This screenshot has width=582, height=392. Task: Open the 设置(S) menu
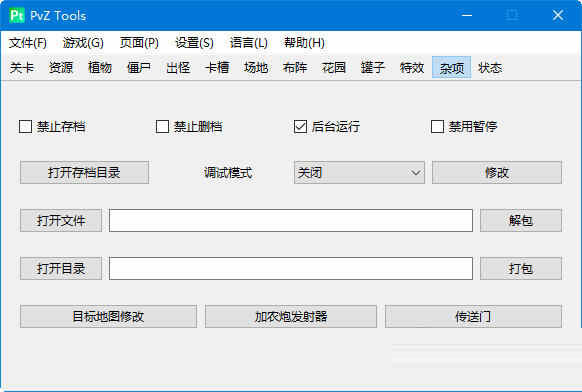[194, 43]
